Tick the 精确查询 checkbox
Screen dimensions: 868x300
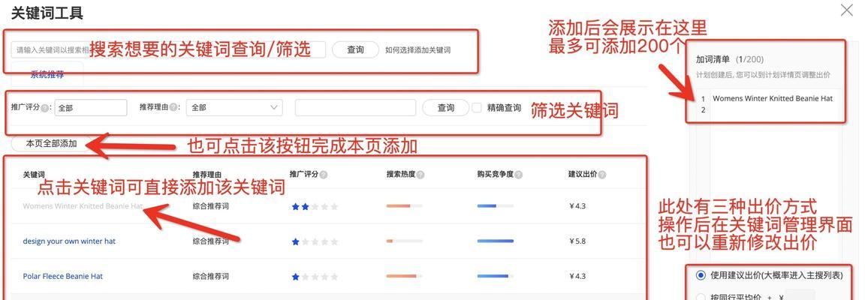pos(477,108)
